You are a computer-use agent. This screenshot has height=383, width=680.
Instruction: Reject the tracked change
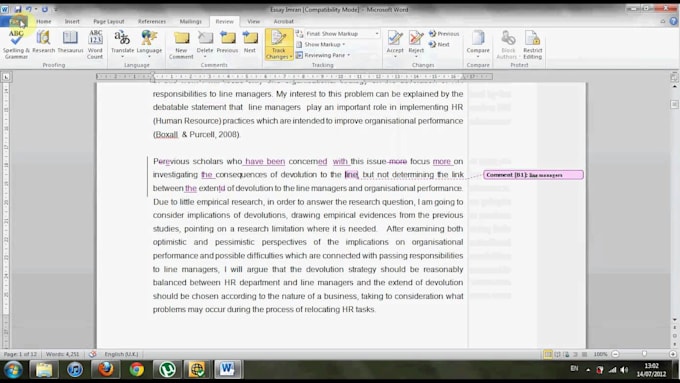pyautogui.click(x=416, y=45)
